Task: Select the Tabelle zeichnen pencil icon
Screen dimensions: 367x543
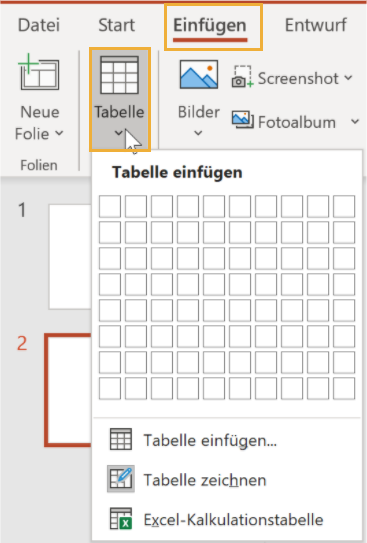Action: pos(120,479)
